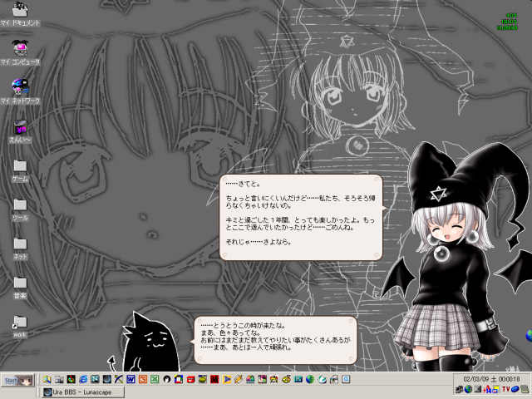This screenshot has width=532, height=399.
Task: Open the yellow saucer quick launch icon
Action: point(286,379)
